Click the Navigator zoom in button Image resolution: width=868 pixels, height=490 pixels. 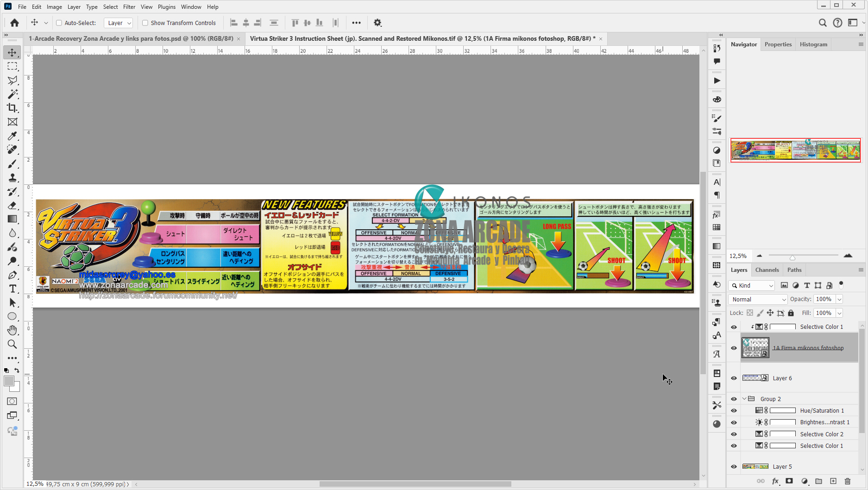click(848, 256)
